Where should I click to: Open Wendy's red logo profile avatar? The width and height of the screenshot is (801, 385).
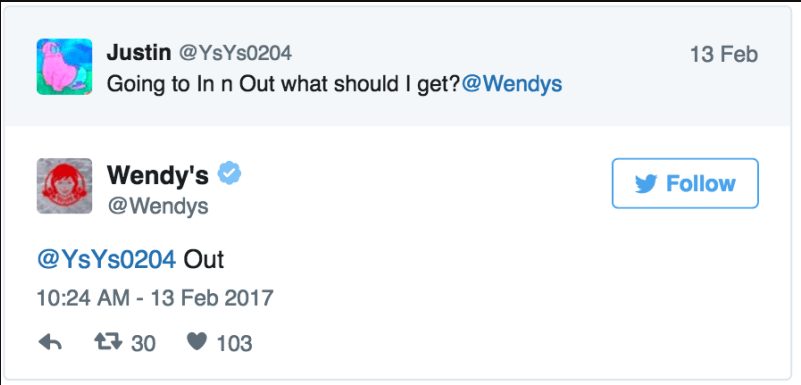tap(64, 186)
